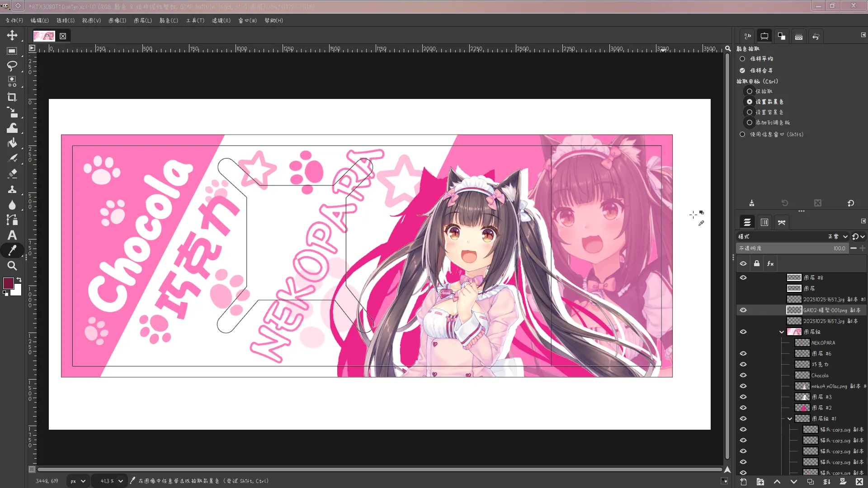The height and width of the screenshot is (488, 868).
Task: Open the layer mode group switch menu
Action: tap(859, 236)
